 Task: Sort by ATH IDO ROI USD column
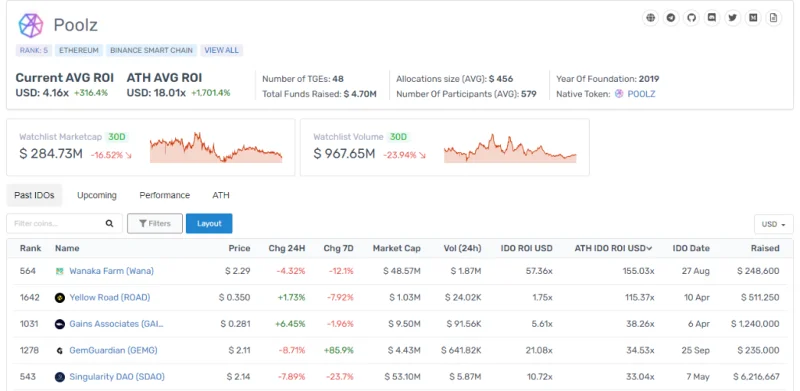click(x=613, y=248)
